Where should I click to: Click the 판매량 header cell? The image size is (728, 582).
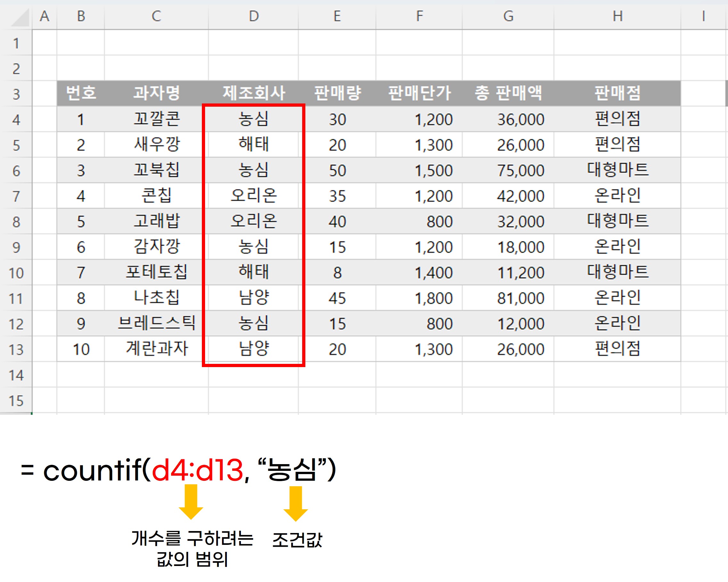point(337,93)
